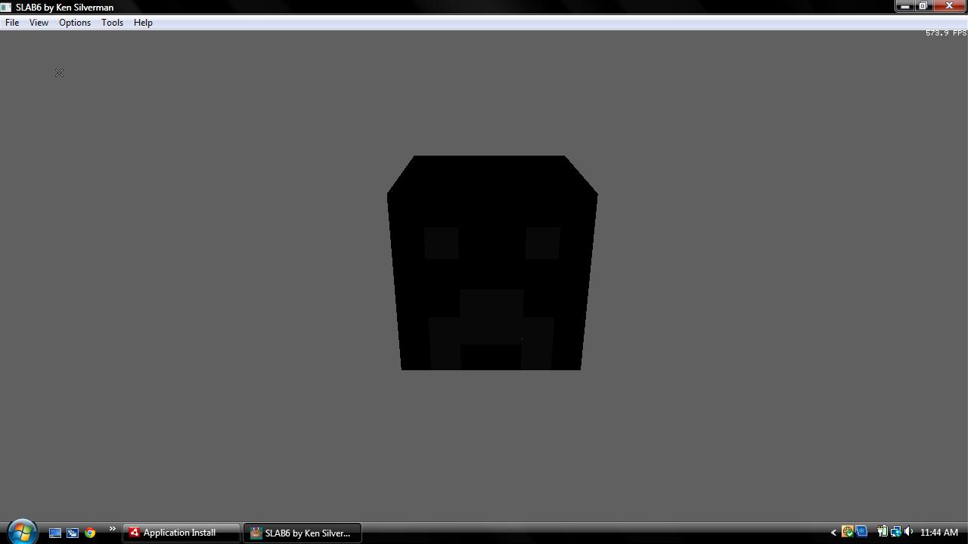
Task: Open the View menu
Action: coord(38,22)
